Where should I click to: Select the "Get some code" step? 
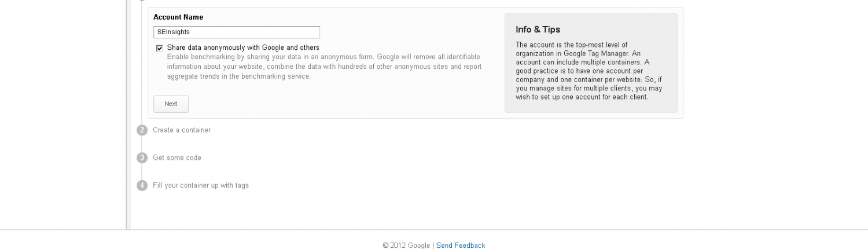(x=177, y=158)
